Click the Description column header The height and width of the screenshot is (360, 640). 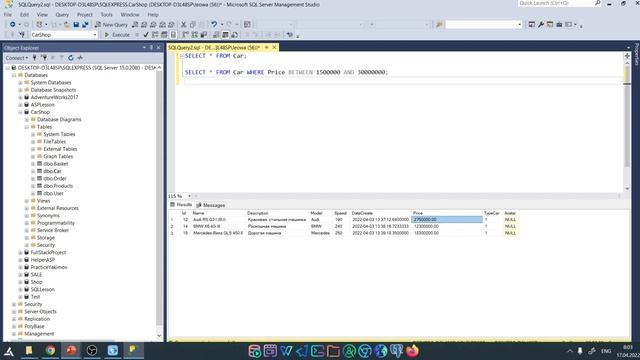(x=277, y=213)
